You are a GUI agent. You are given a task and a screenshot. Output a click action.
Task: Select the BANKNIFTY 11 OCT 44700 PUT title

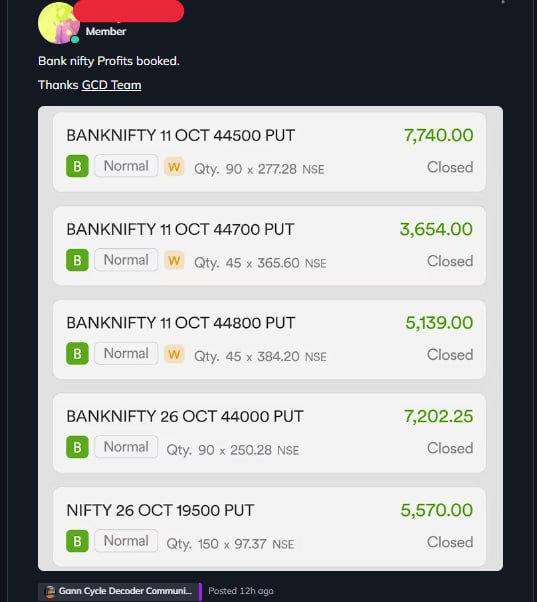180,229
